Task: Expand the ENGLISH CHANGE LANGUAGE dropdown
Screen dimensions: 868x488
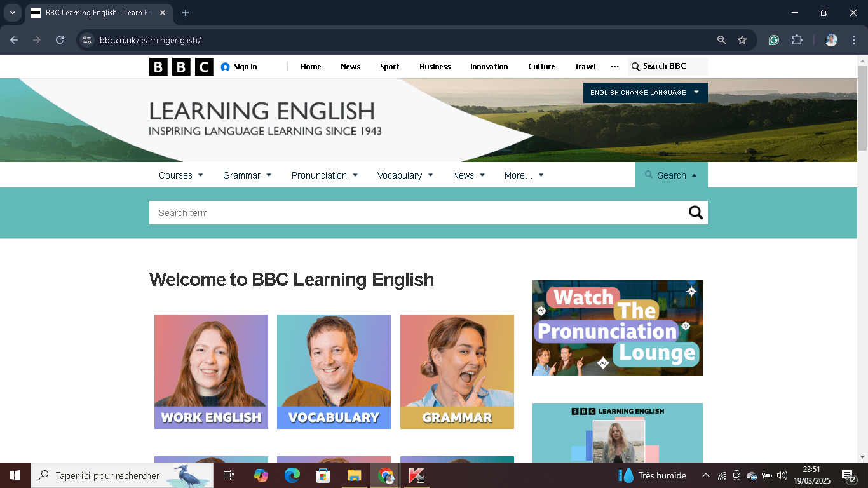Action: pyautogui.click(x=644, y=92)
